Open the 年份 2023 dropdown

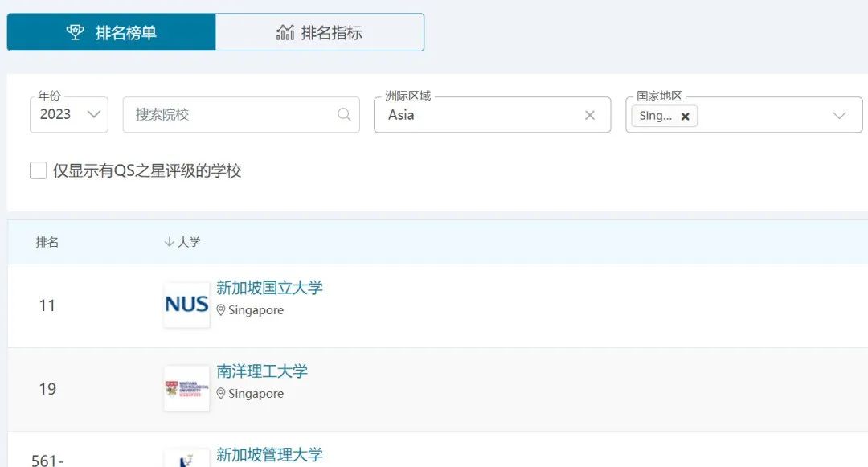(68, 114)
